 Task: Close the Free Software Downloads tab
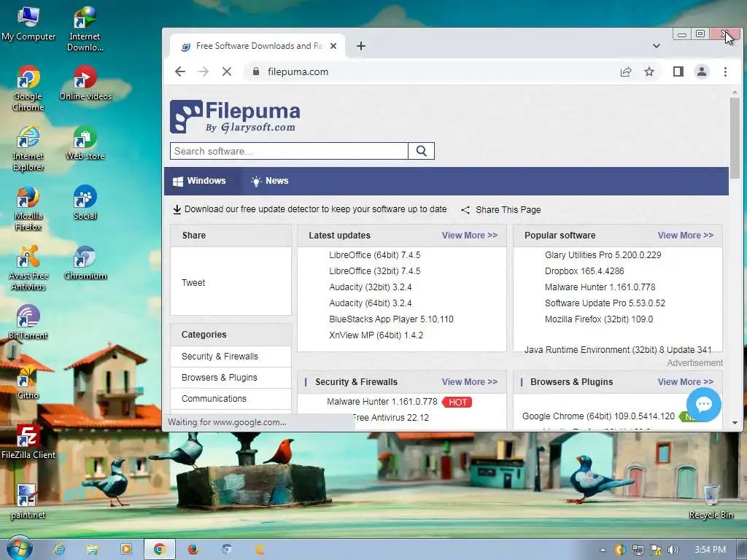333,46
